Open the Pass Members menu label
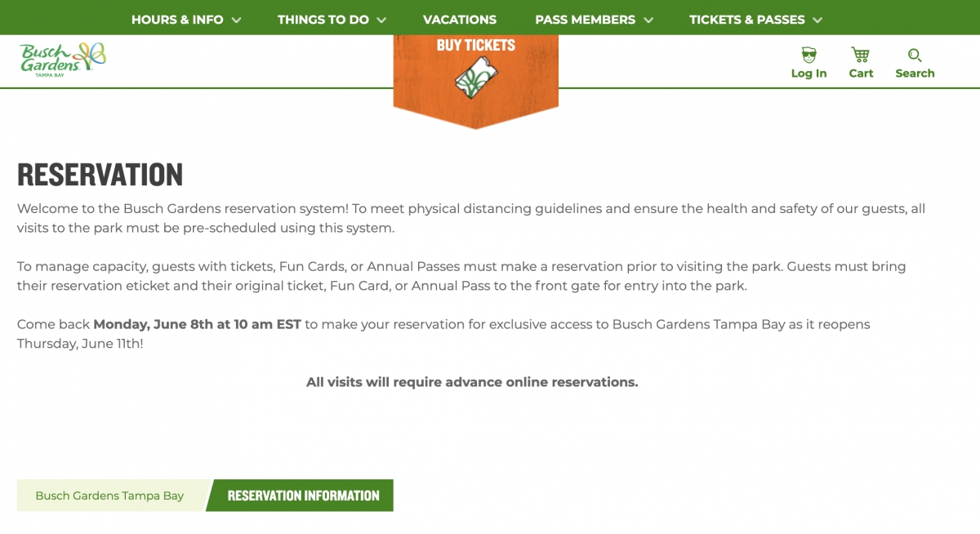Screen dimensions: 980x534 586,20
